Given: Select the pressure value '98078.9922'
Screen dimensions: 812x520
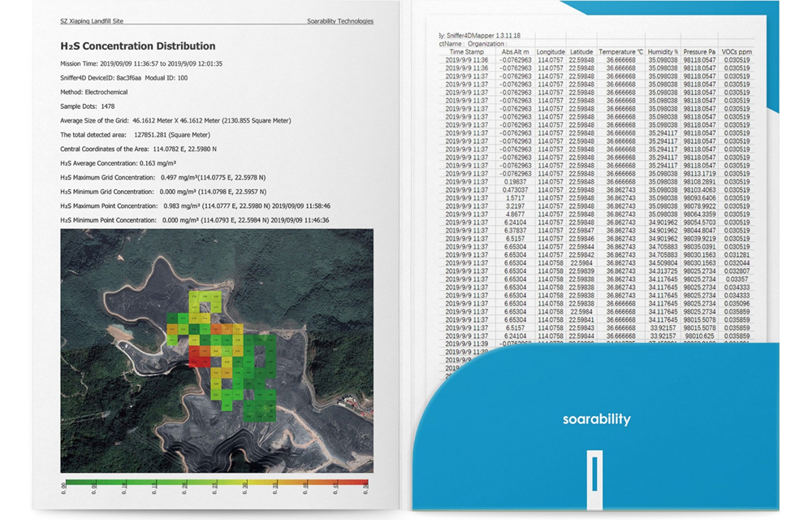Looking at the screenshot, I should (700, 206).
